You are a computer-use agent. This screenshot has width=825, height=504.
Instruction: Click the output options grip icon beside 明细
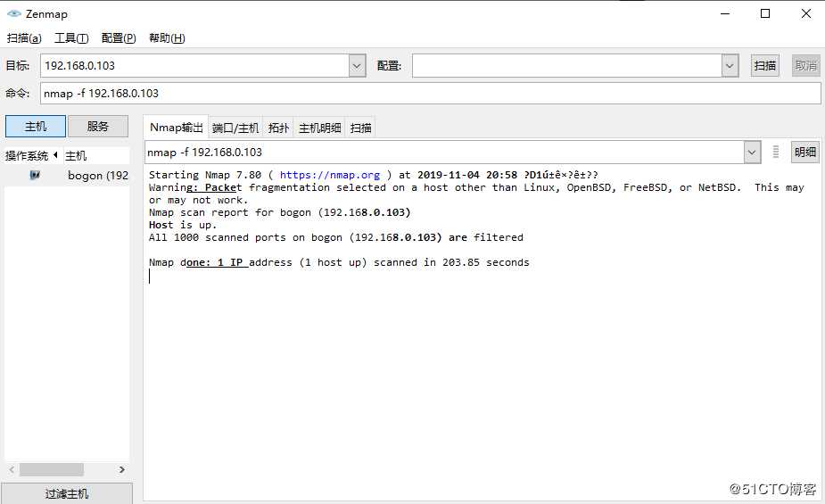coord(776,152)
